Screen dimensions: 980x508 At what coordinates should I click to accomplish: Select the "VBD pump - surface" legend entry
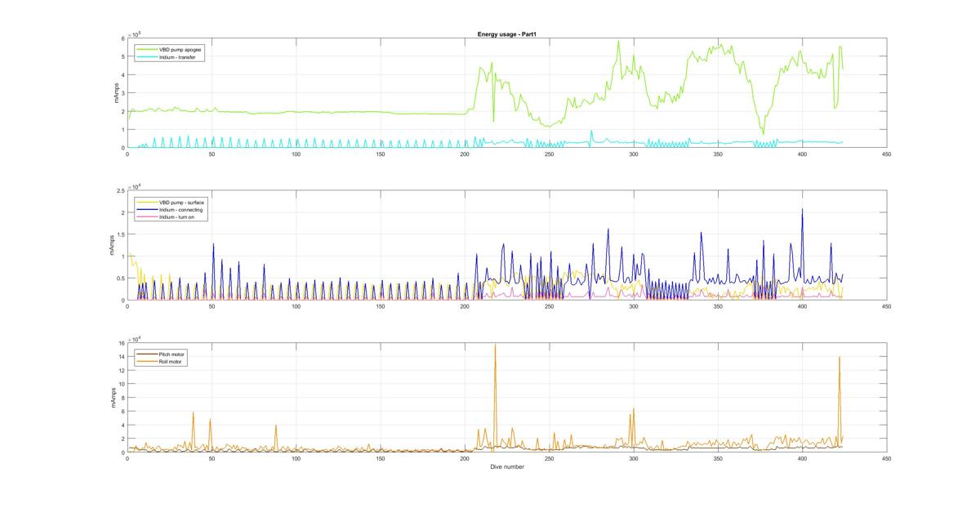[182, 203]
